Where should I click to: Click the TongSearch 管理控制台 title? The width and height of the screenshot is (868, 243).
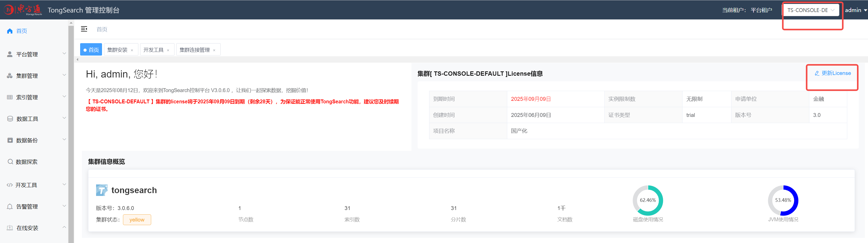[84, 10]
